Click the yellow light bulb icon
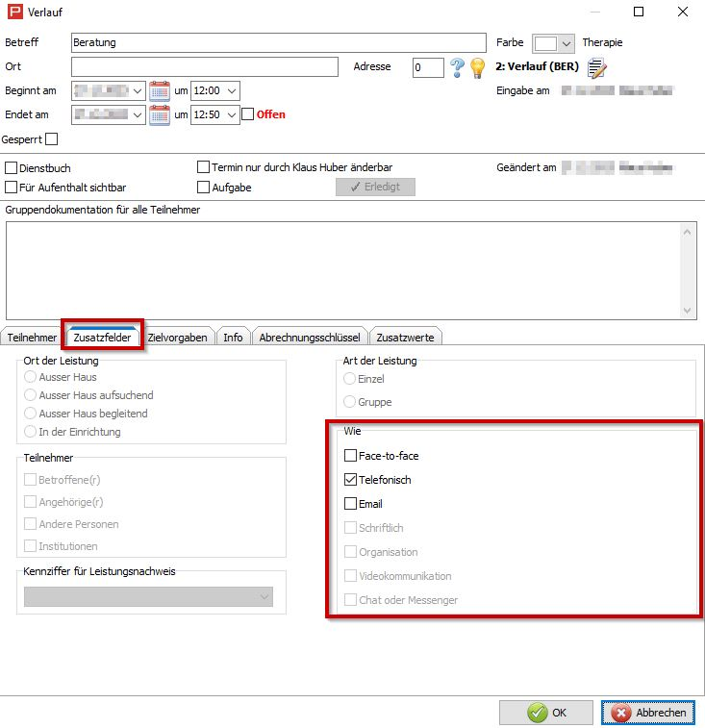Screen dimensions: 705x728 coord(476,67)
